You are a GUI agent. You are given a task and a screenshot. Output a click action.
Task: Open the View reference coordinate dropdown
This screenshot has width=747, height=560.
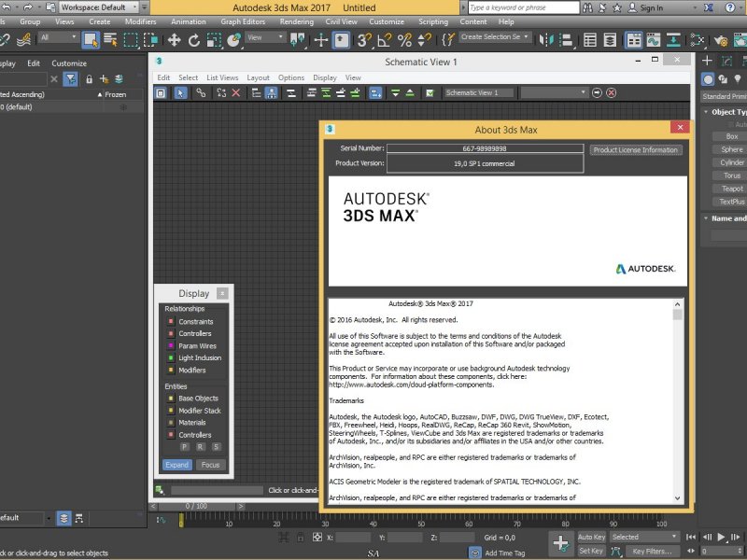[265, 37]
